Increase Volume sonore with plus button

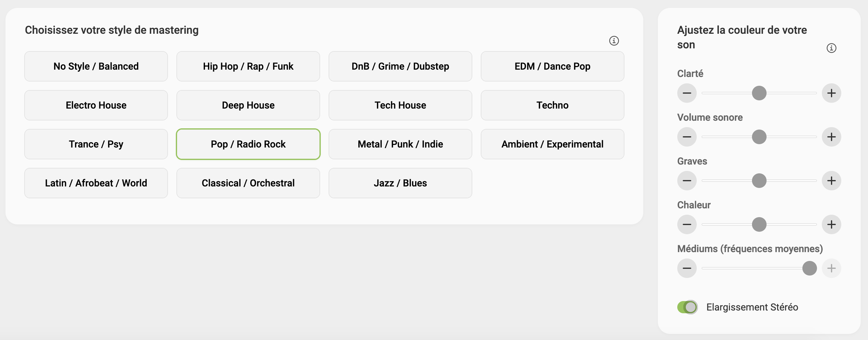click(831, 137)
